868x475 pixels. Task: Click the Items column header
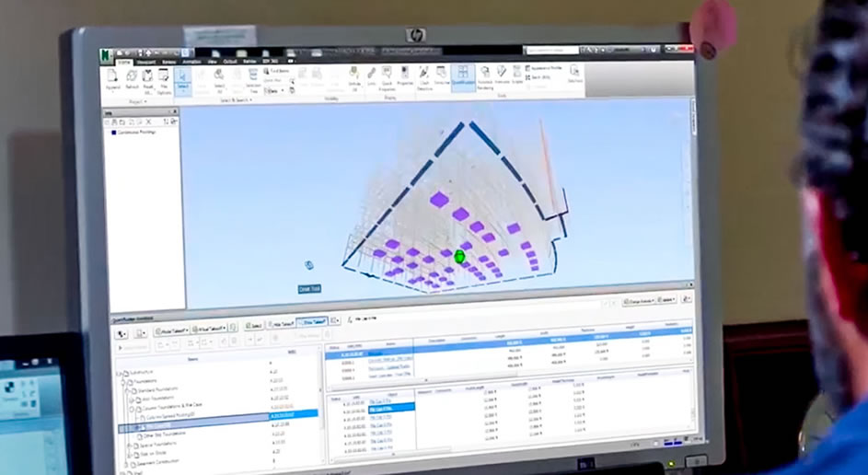193,359
